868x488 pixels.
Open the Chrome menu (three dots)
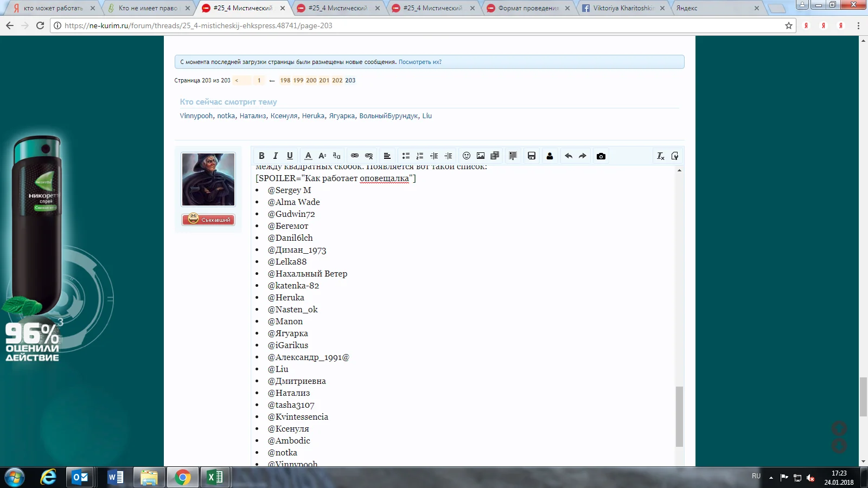click(858, 25)
